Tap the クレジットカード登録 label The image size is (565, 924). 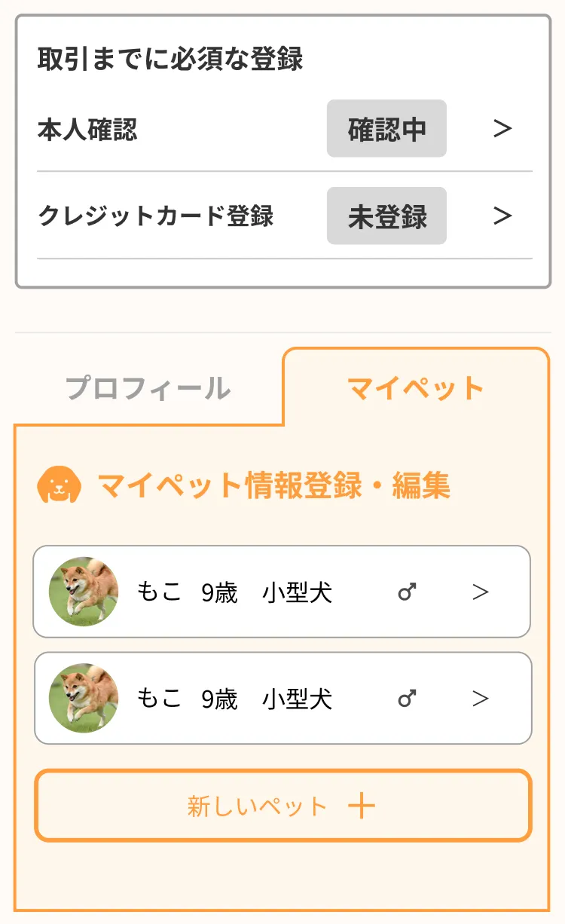tap(155, 216)
